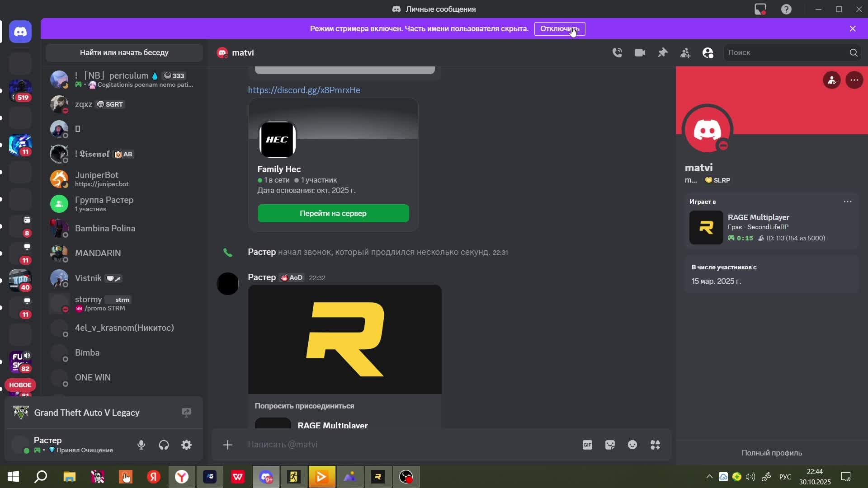
Task: Toggle microphone mute
Action: click(141, 445)
